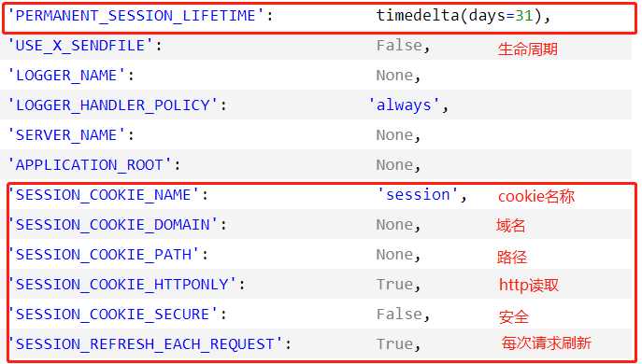The width and height of the screenshot is (642, 364).
Task: Select the 'session' string value
Action: click(x=418, y=195)
